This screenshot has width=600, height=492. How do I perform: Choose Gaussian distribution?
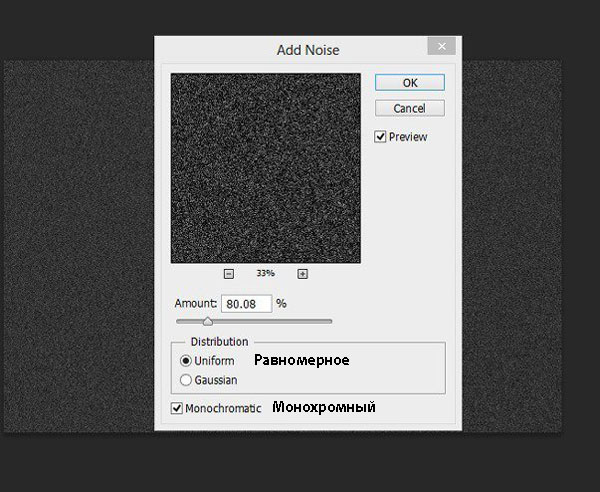coord(185,380)
